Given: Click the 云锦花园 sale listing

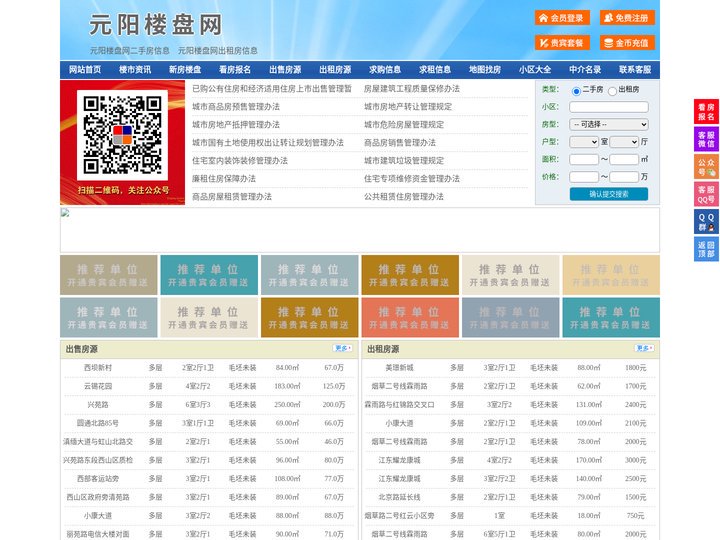Looking at the screenshot, I should point(98,386).
